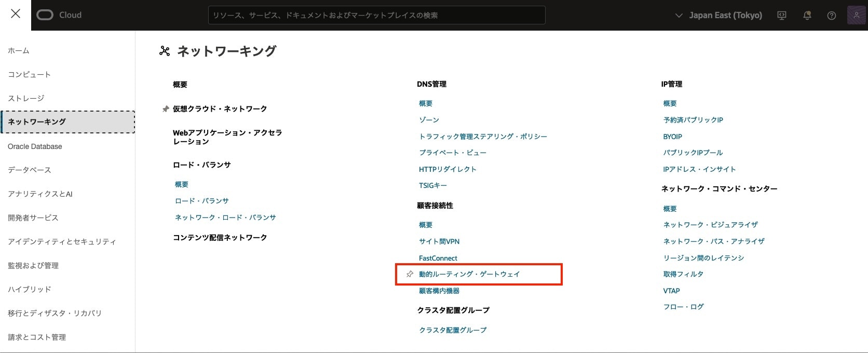Image resolution: width=868 pixels, height=353 pixels.
Task: Open サイト間VPN
Action: click(439, 241)
